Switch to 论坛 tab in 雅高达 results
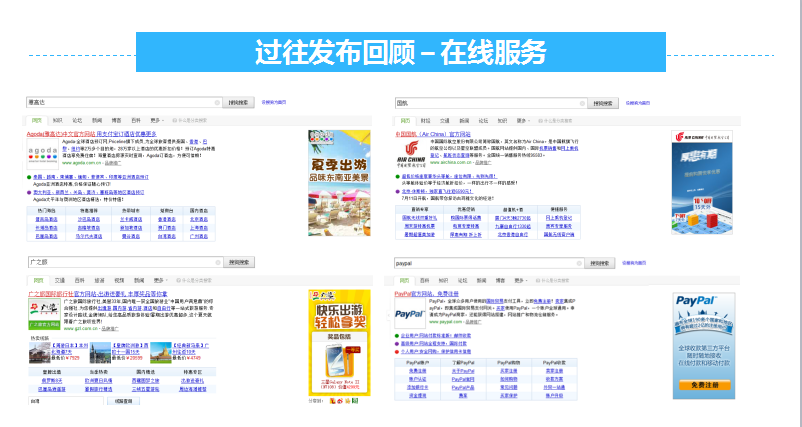The height and width of the screenshot is (427, 802). pyautogui.click(x=77, y=121)
